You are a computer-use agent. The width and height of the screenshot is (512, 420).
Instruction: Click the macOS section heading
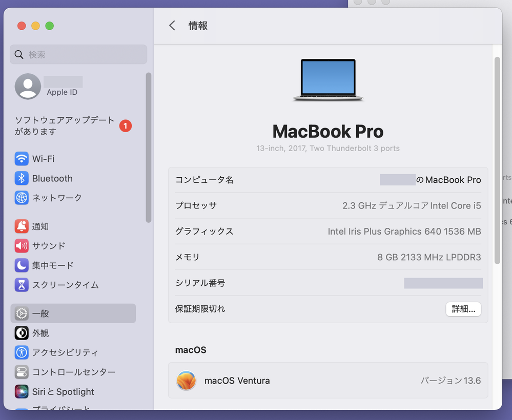[x=191, y=350]
